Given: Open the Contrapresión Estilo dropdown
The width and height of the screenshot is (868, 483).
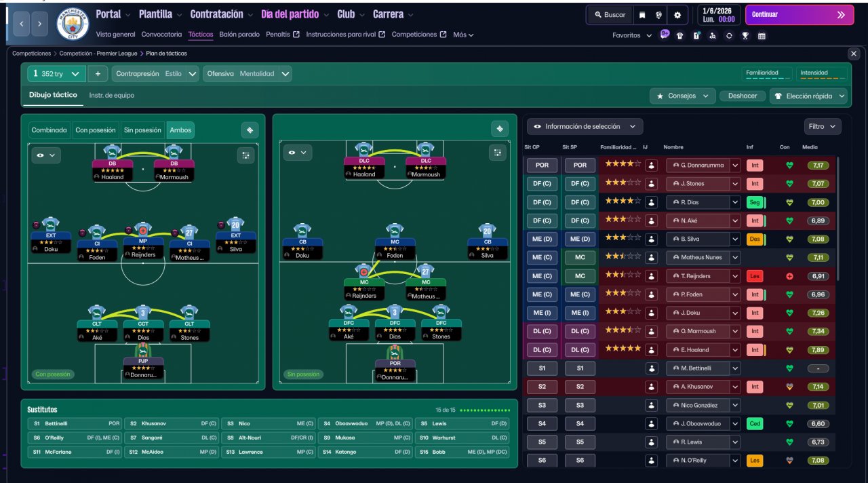Looking at the screenshot, I should (155, 74).
